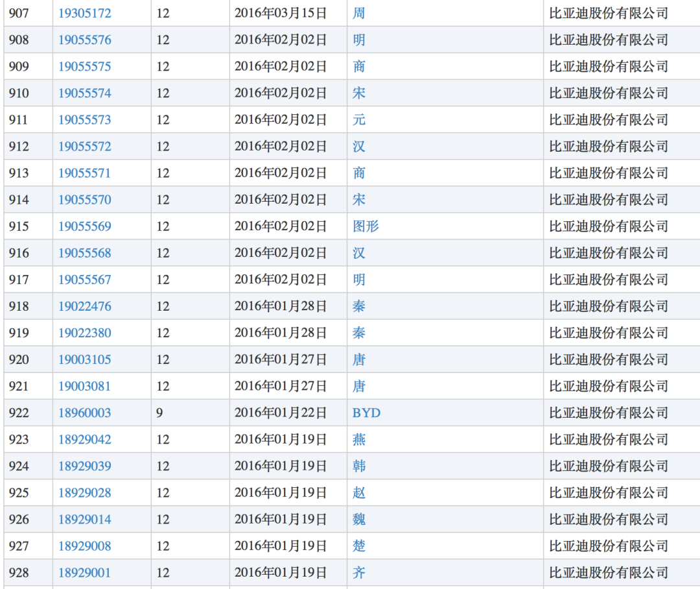Open trademark name 宋 in row 914
Viewport: 700px width, 589px height.
click(359, 199)
